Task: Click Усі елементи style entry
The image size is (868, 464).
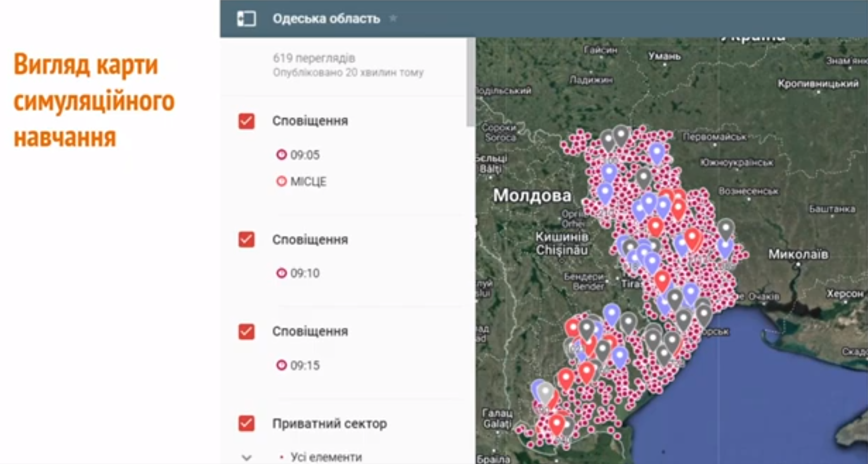Action: [x=326, y=457]
